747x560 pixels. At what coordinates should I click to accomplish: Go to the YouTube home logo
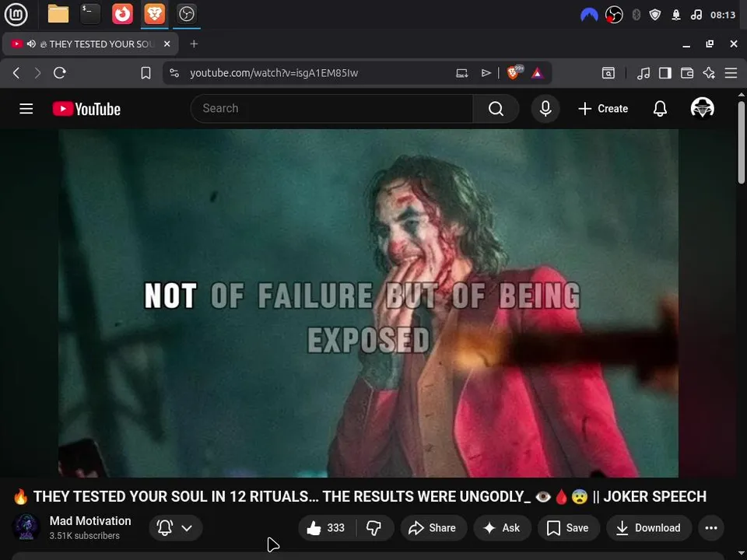tap(86, 109)
